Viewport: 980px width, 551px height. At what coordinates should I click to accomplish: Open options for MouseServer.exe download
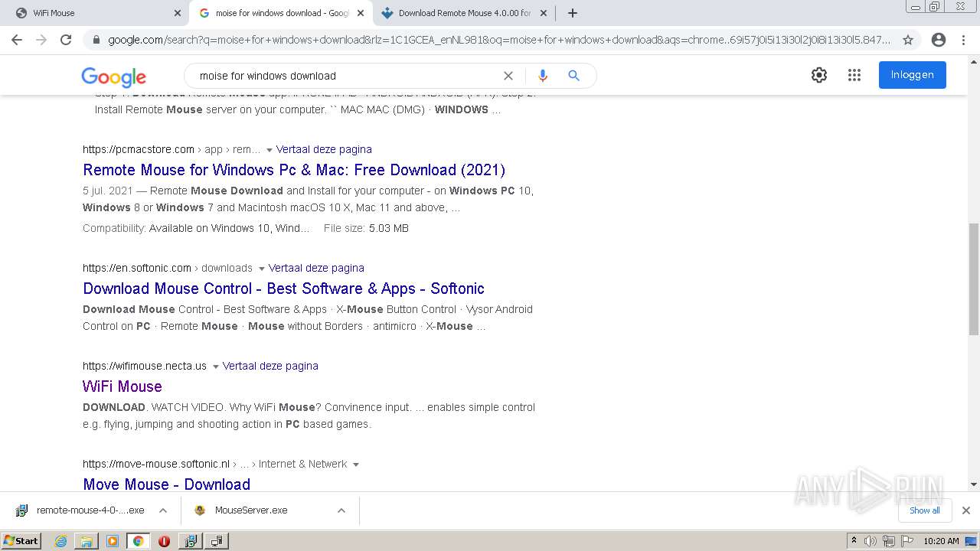click(x=341, y=510)
